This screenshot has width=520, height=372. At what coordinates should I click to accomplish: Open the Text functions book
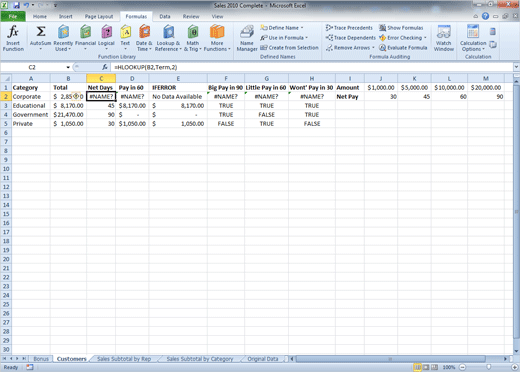point(125,38)
